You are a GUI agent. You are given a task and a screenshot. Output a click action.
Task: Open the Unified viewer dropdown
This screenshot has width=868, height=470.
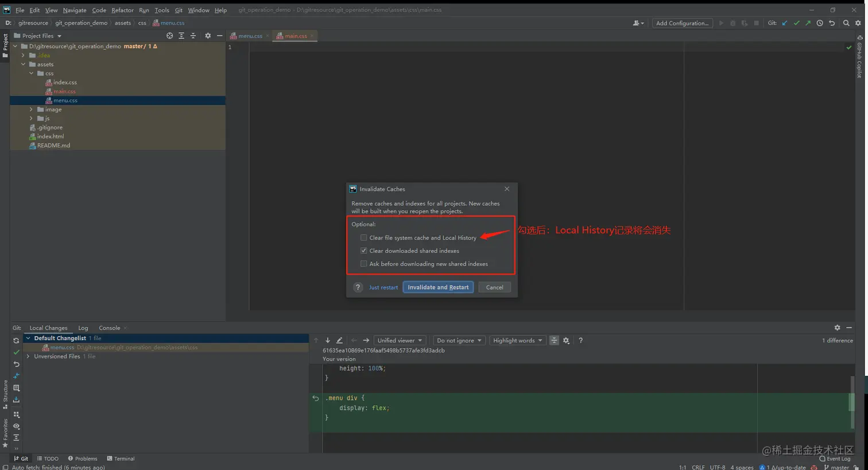(400, 340)
